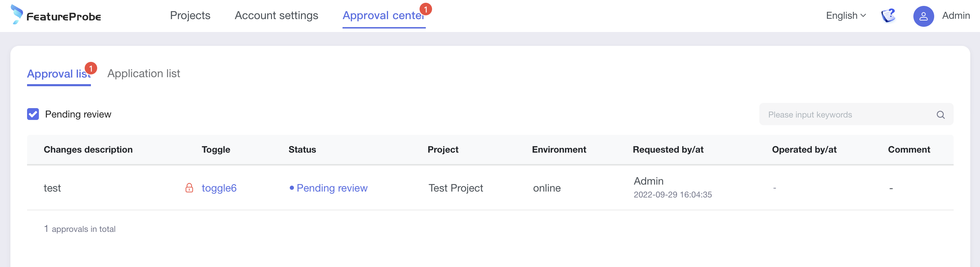Viewport: 980px width, 267px height.
Task: Click the Admin user avatar icon
Action: [923, 16]
